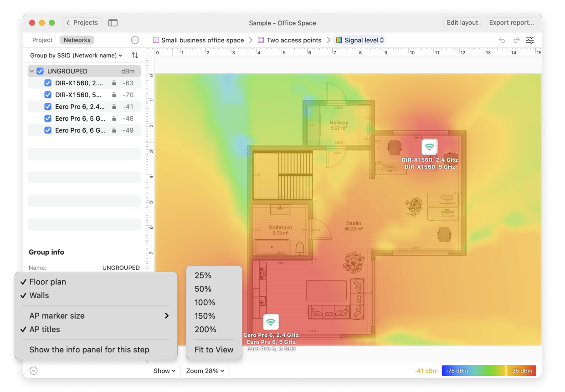Click the -41 dBm value in status bar
Viewport: 565px width, 392px height.
coord(426,371)
